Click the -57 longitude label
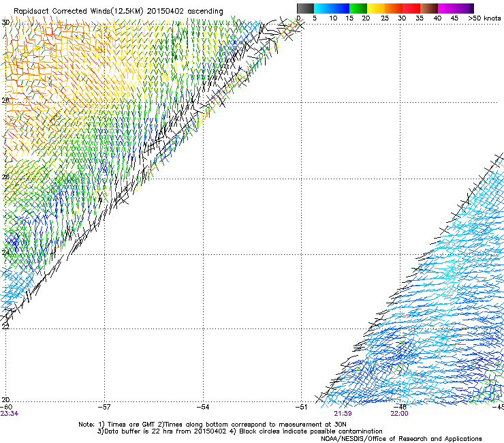 click(x=104, y=407)
